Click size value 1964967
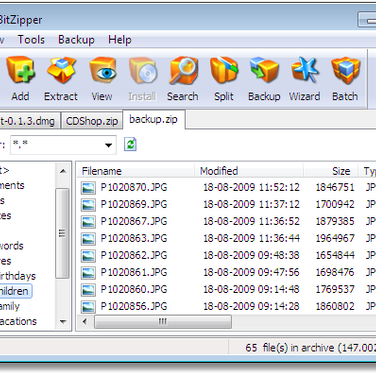376x376 pixels. pos(335,238)
